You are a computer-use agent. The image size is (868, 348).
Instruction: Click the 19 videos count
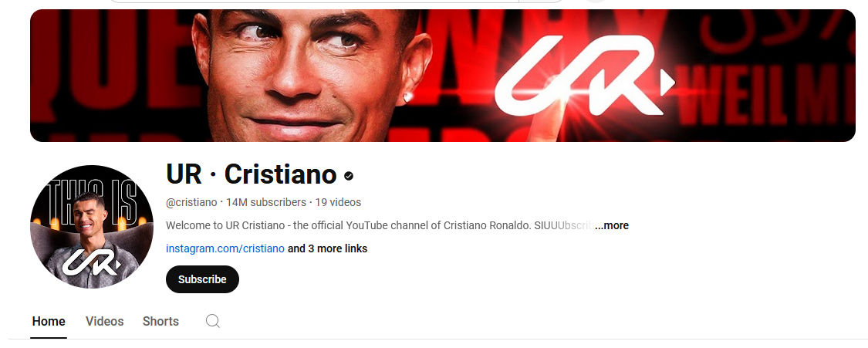338,202
